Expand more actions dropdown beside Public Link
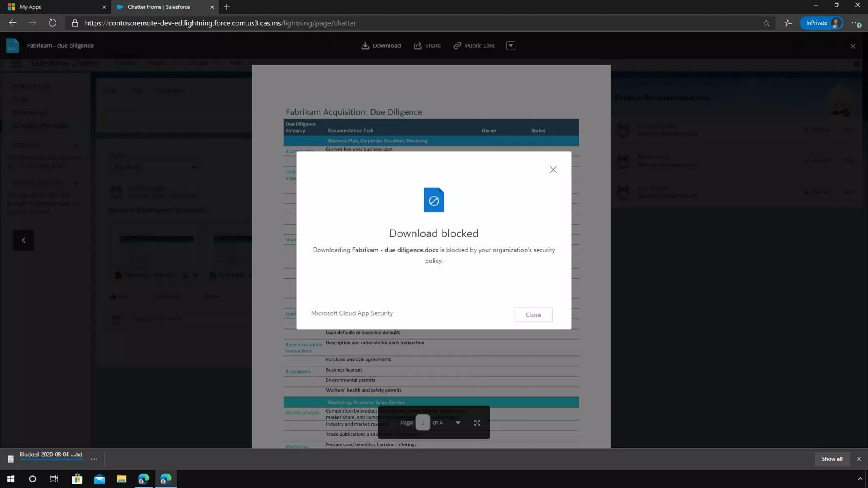The image size is (868, 488). tap(511, 46)
